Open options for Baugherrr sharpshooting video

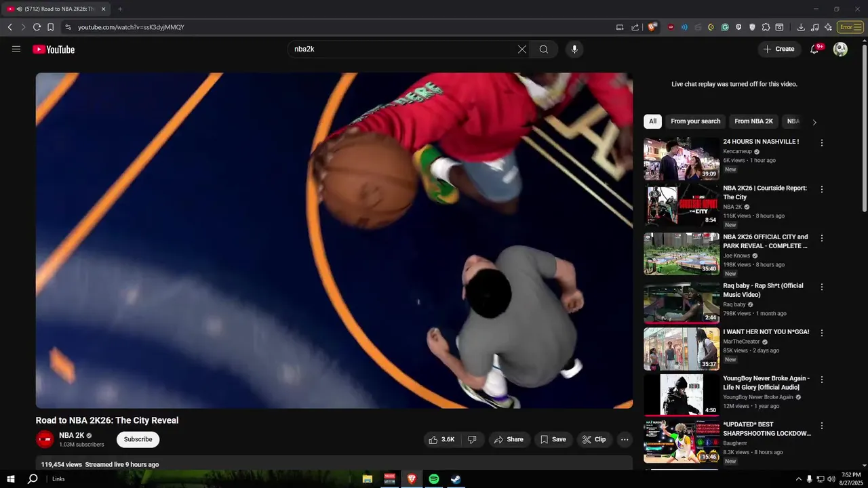(x=822, y=426)
